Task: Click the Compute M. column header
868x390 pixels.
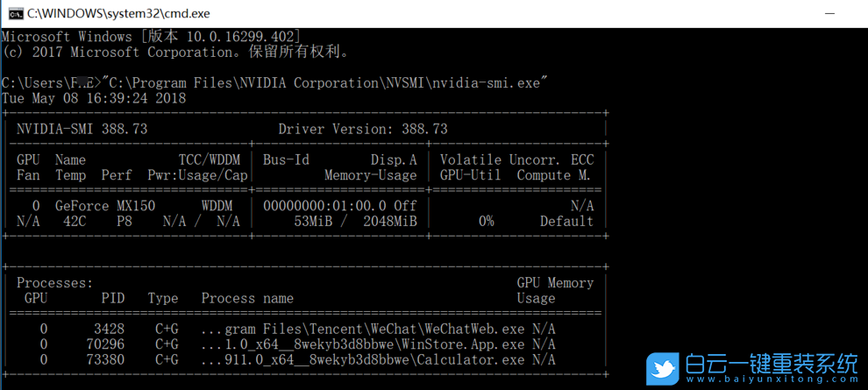Action: 553,176
